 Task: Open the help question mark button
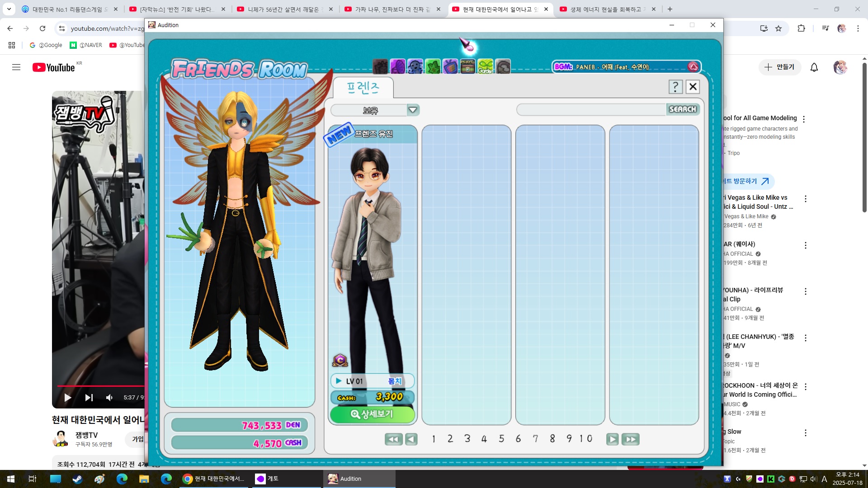point(675,87)
